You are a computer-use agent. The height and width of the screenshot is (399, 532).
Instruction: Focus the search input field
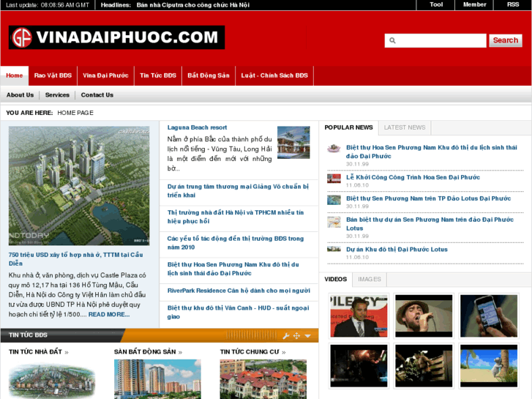(435, 40)
